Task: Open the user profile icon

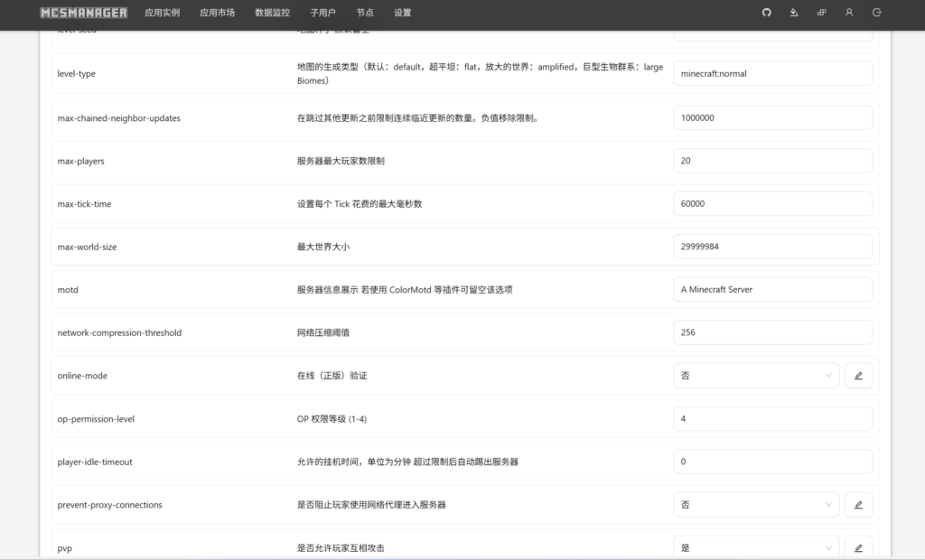Action: [849, 13]
